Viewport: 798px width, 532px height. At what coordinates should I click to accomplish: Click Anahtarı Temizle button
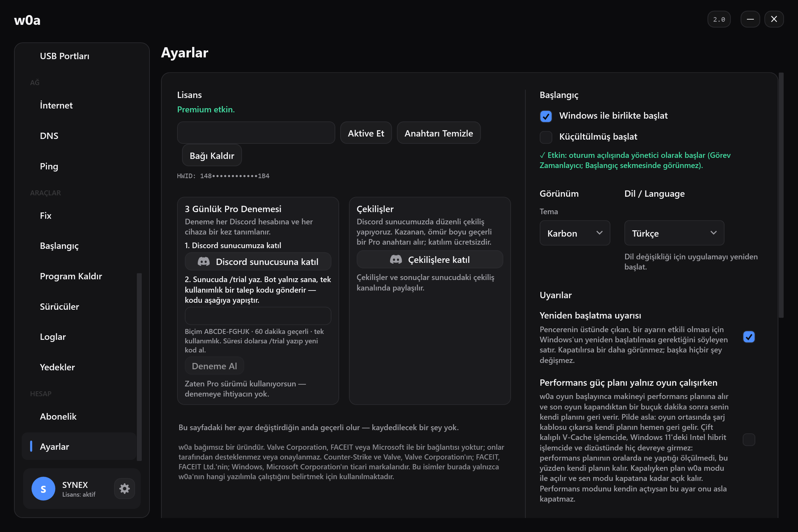tap(439, 133)
